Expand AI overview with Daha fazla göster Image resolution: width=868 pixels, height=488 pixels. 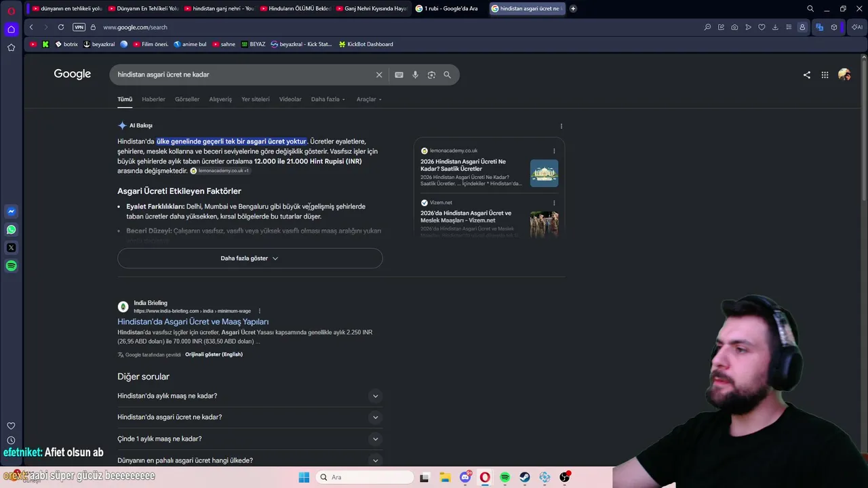(250, 258)
